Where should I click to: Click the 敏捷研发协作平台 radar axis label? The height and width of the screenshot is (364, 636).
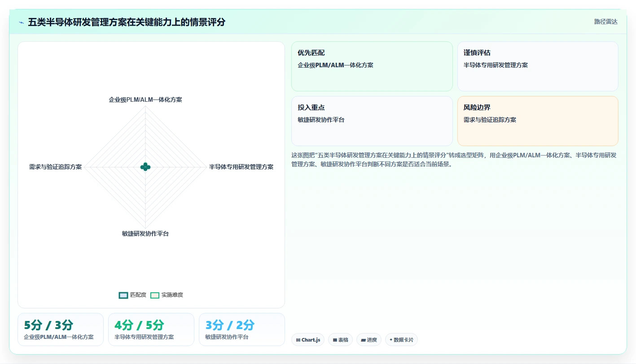click(145, 234)
